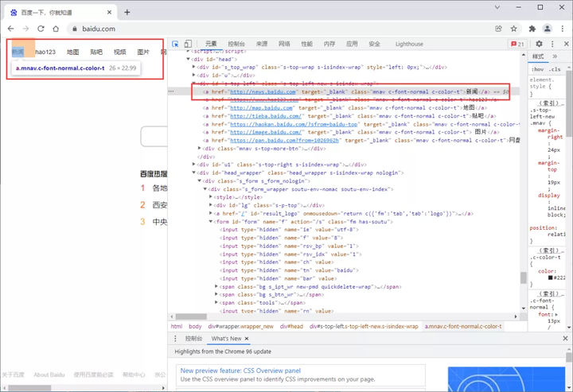The image size is (573, 392).
Task: Expand the div id="head_wrapper" node
Action: 193,173
